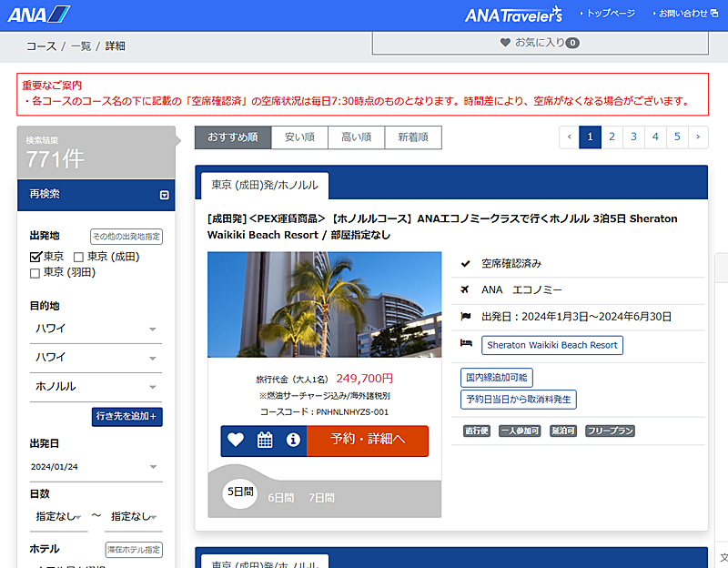Click the コース breadcrumb
Screen dimensions: 728x568
(x=41, y=46)
